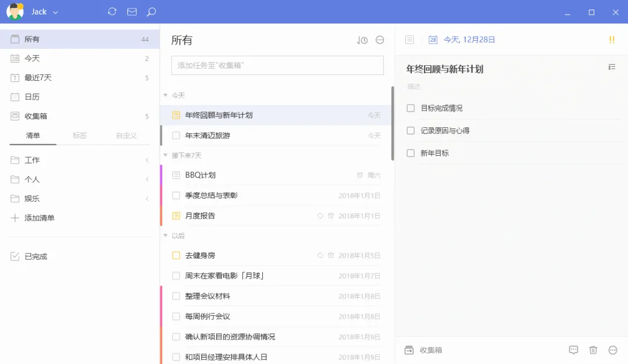Image resolution: width=628 pixels, height=364 pixels.
Task: Click the 已完成 checkmark icon
Action: coord(15,256)
